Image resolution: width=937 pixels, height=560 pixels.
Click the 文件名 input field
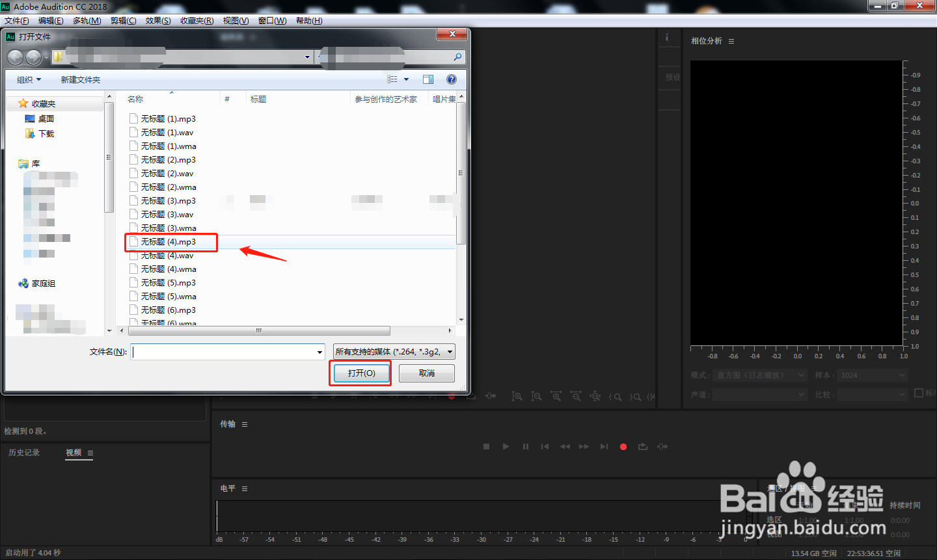tap(228, 353)
